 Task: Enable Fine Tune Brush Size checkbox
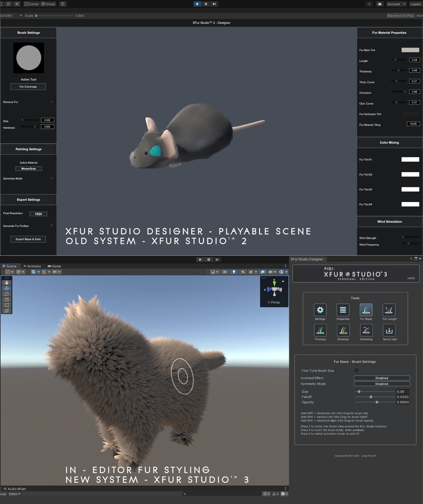coord(357,370)
